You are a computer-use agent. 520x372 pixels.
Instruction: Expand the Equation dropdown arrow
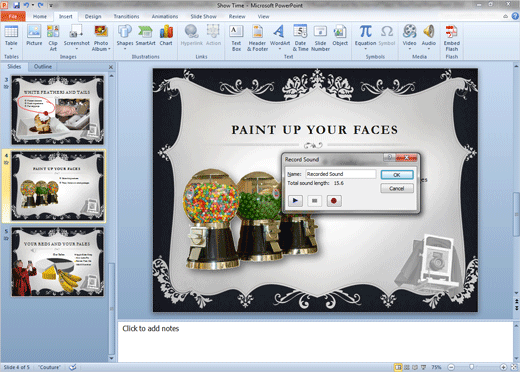pos(365,49)
